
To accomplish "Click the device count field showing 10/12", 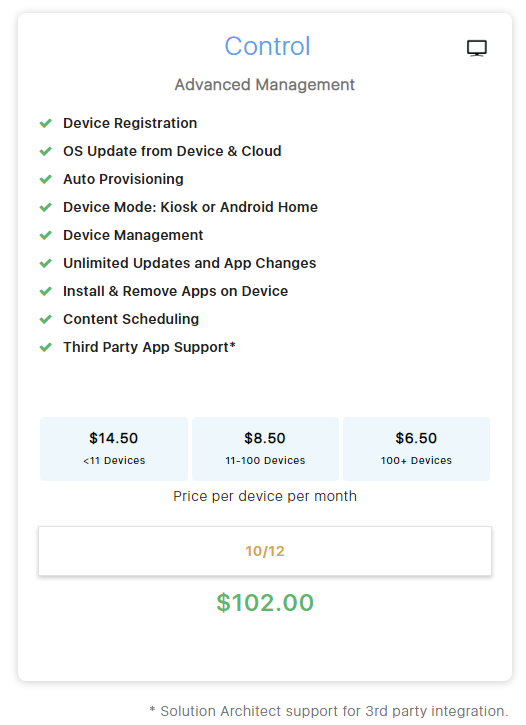I will (x=265, y=551).
